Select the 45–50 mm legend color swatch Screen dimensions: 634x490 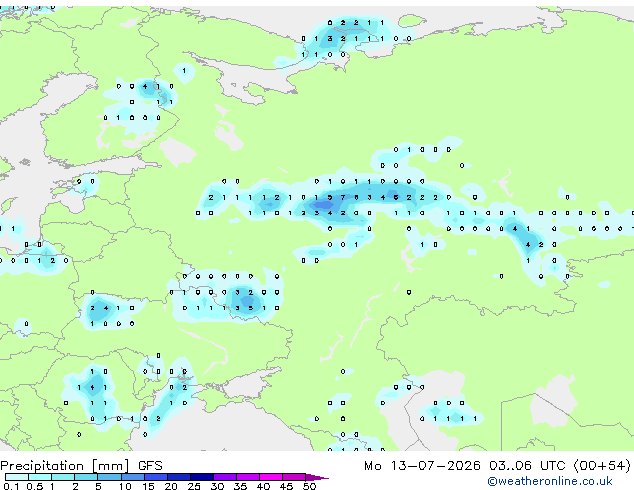click(x=294, y=477)
